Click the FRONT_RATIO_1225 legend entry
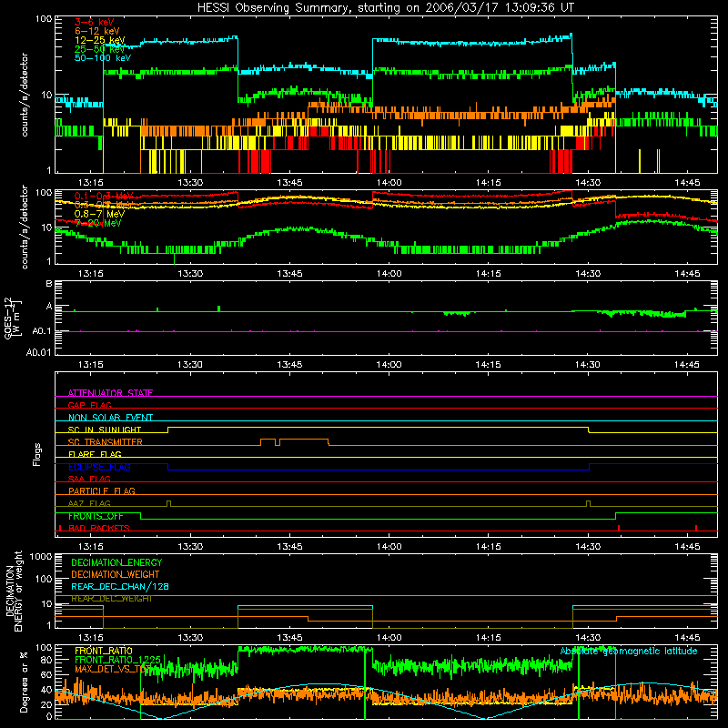 [117, 660]
